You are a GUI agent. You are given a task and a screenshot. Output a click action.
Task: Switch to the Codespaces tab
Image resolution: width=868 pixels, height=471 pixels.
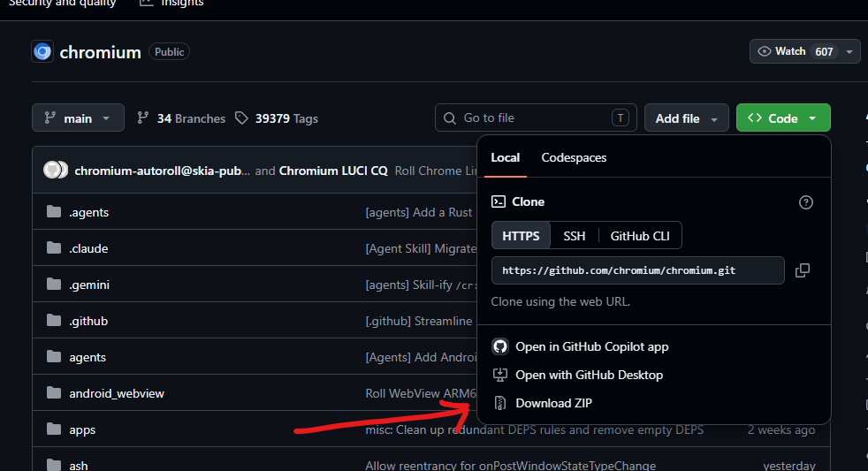(x=574, y=158)
